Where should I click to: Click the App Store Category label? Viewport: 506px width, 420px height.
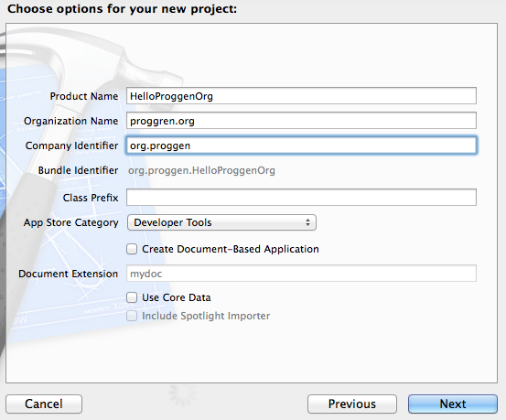click(x=71, y=222)
